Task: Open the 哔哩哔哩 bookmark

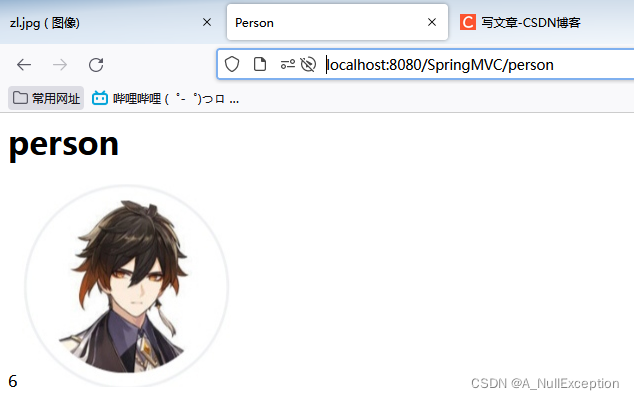Action: click(165, 98)
